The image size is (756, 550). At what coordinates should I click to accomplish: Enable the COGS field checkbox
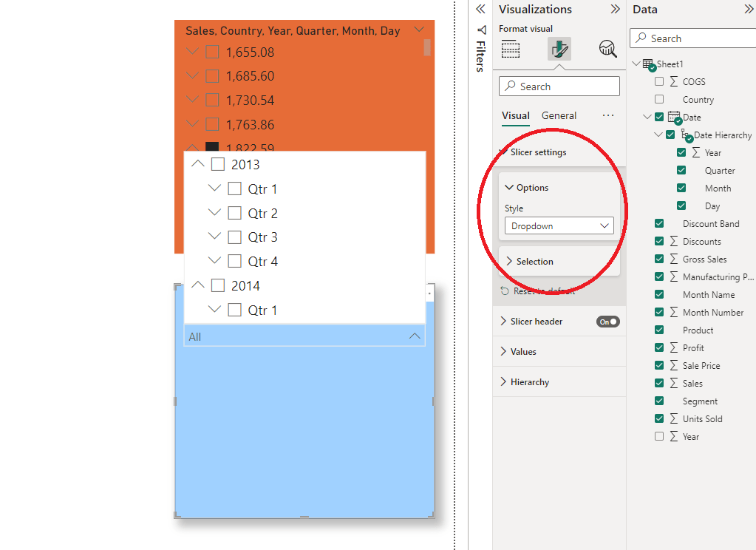pos(659,81)
